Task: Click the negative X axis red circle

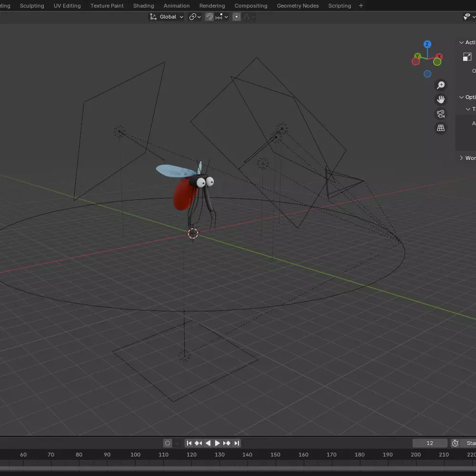Action: tap(416, 61)
